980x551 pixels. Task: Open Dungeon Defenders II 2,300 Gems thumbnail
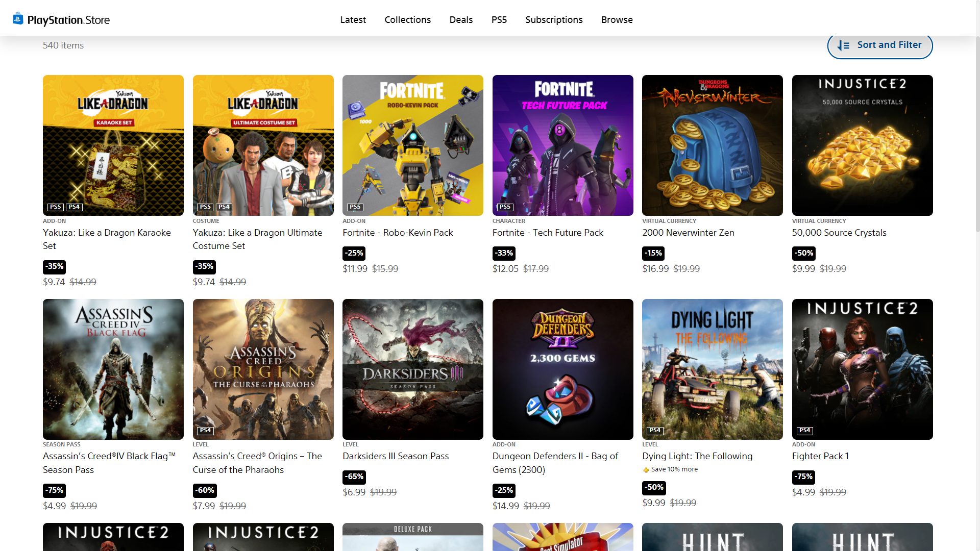[x=562, y=369]
